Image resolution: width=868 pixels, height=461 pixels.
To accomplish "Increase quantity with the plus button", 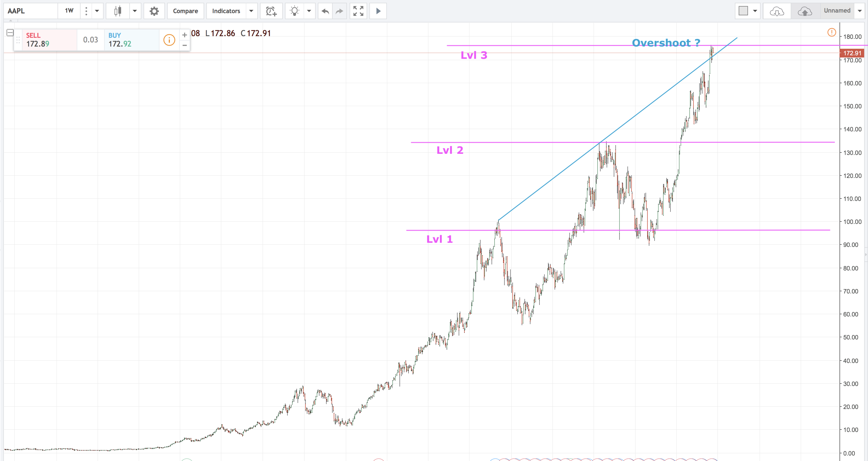I will tap(185, 35).
